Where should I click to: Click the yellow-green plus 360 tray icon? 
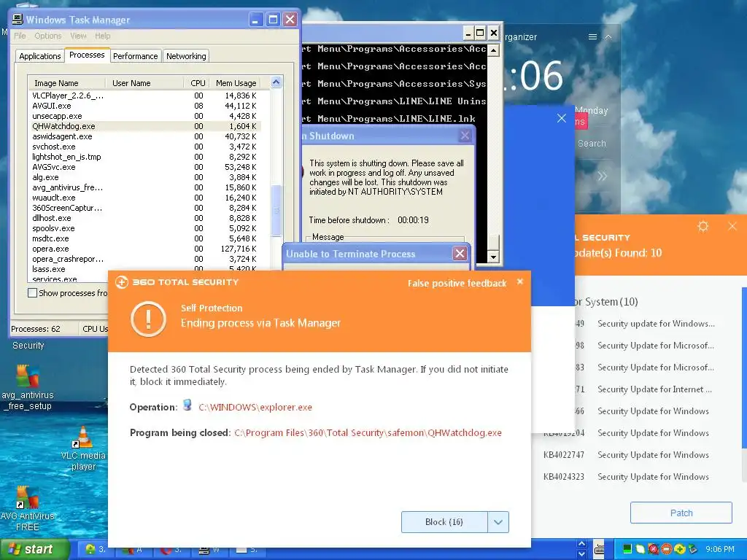tap(680, 549)
